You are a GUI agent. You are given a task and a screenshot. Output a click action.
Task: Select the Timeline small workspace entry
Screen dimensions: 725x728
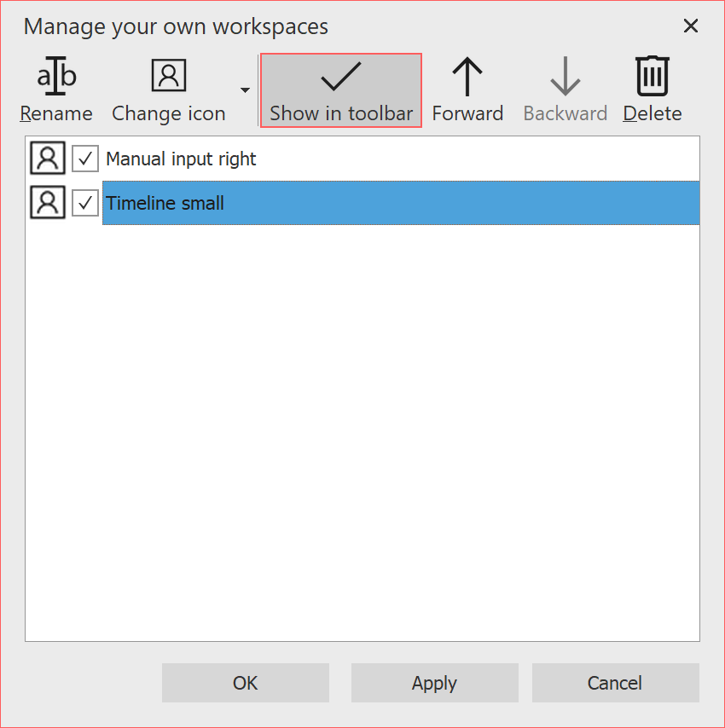pos(165,203)
